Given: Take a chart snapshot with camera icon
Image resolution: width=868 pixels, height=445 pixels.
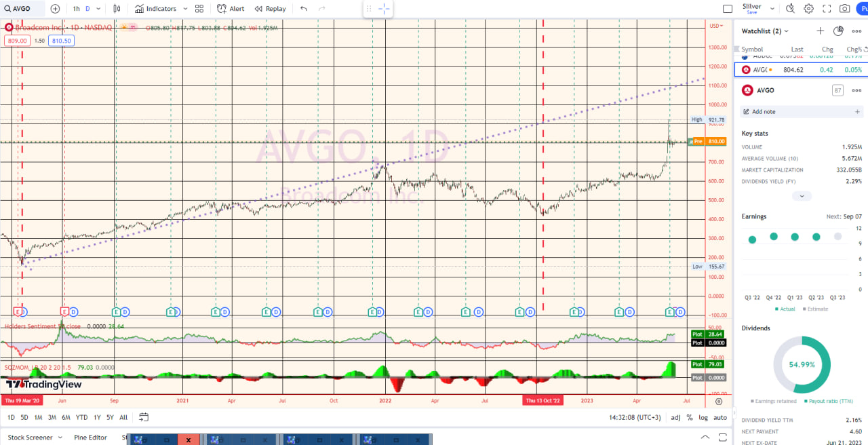Looking at the screenshot, I should tap(845, 9).
